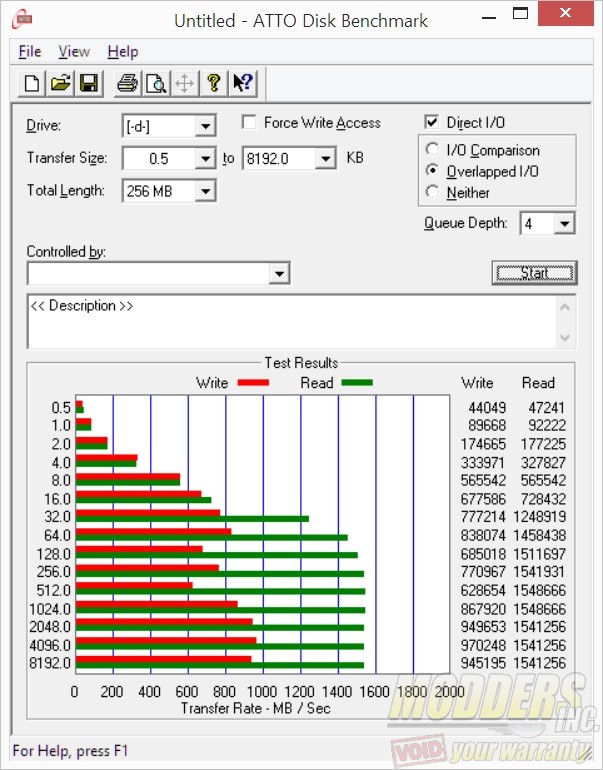Image resolution: width=603 pixels, height=770 pixels.
Task: Expand the Drive dropdown
Action: [205, 126]
